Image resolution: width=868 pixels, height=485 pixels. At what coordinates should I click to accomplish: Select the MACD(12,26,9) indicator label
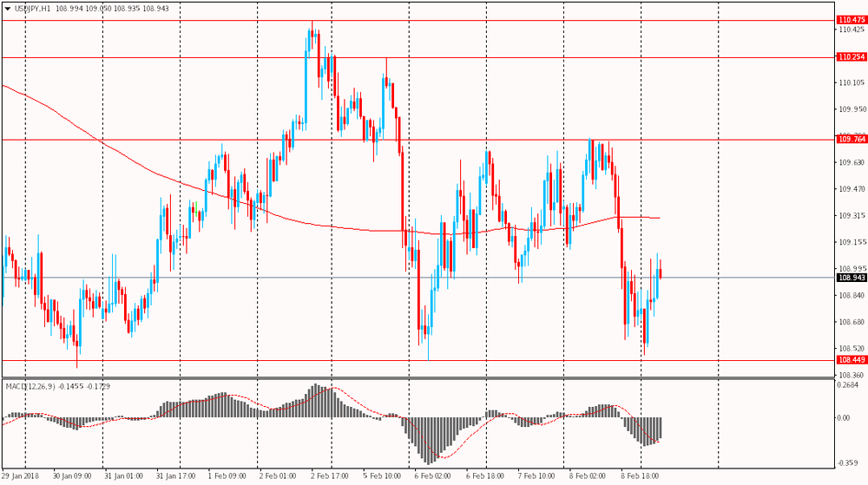(x=30, y=387)
